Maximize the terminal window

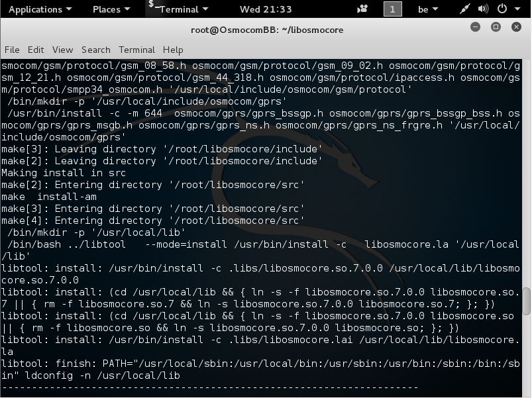tap(496, 26)
